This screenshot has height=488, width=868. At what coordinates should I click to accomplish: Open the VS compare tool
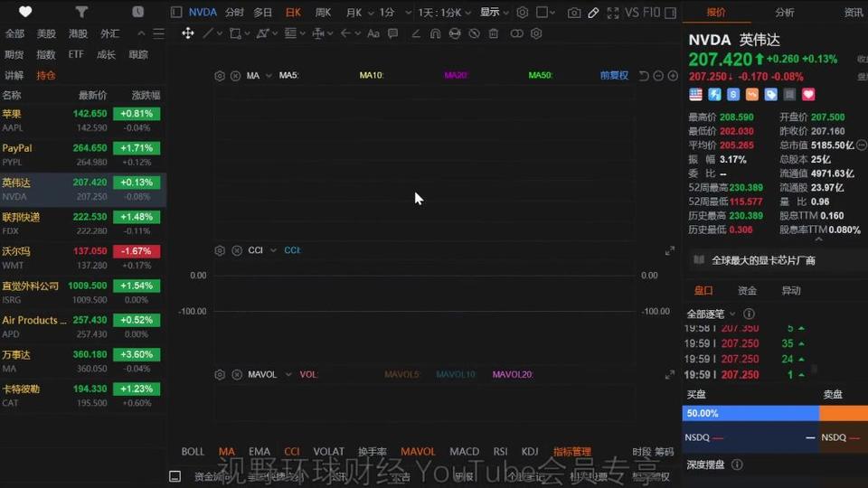[632, 12]
